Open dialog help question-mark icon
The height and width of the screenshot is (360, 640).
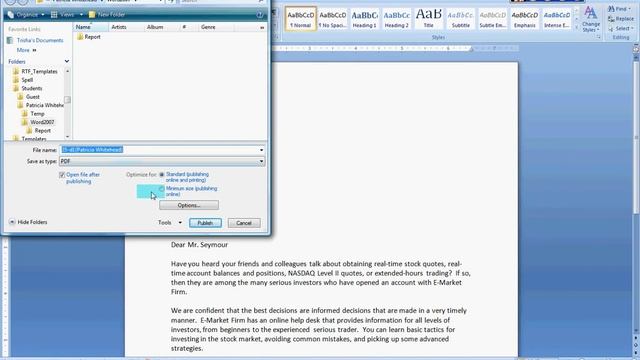coord(260,15)
